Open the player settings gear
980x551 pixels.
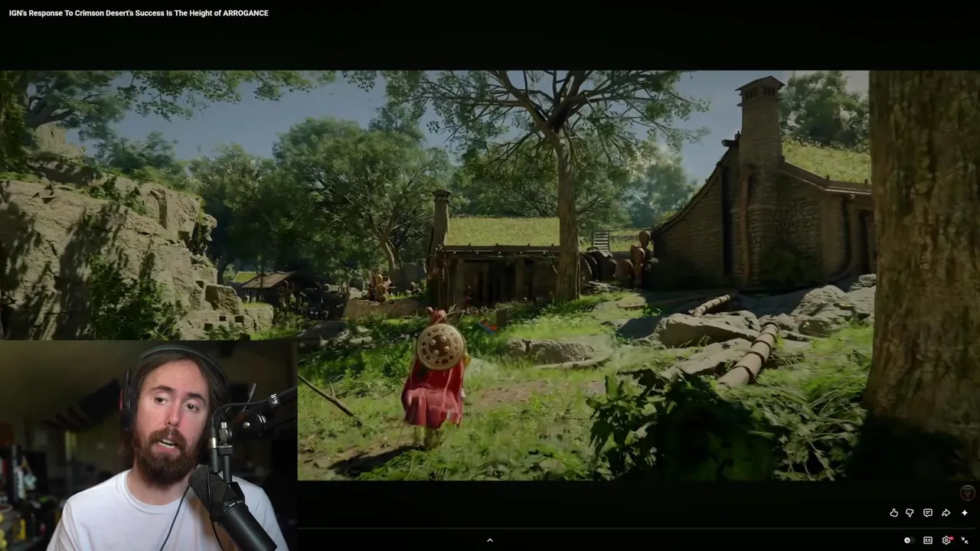946,540
